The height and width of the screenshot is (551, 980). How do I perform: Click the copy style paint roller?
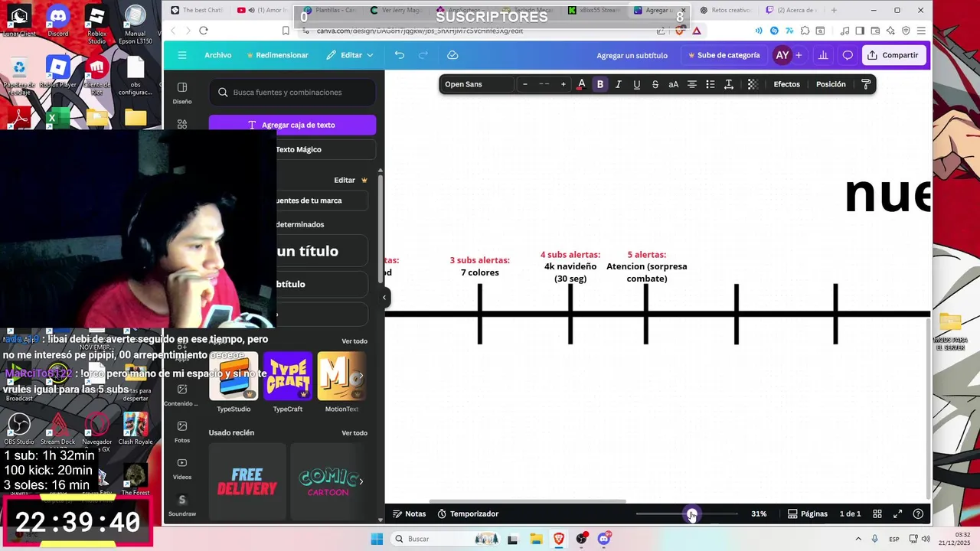coord(866,84)
